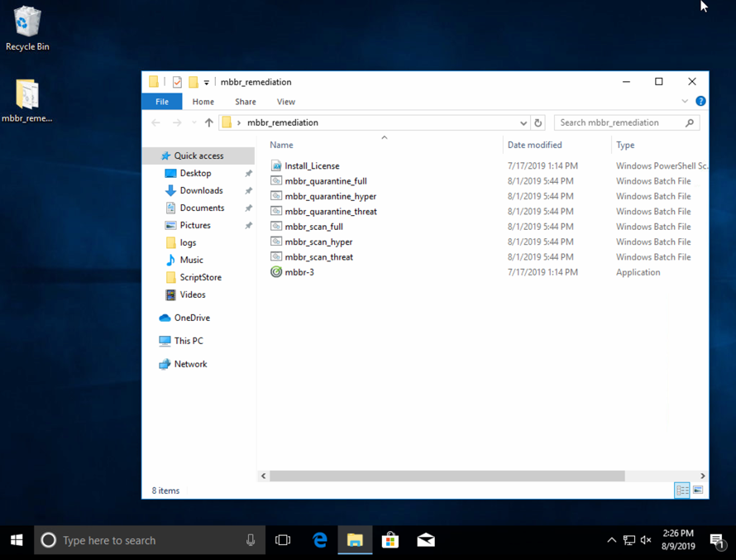736x560 pixels.
Task: Switch to the Share ribbon tab
Action: pyautogui.click(x=246, y=102)
